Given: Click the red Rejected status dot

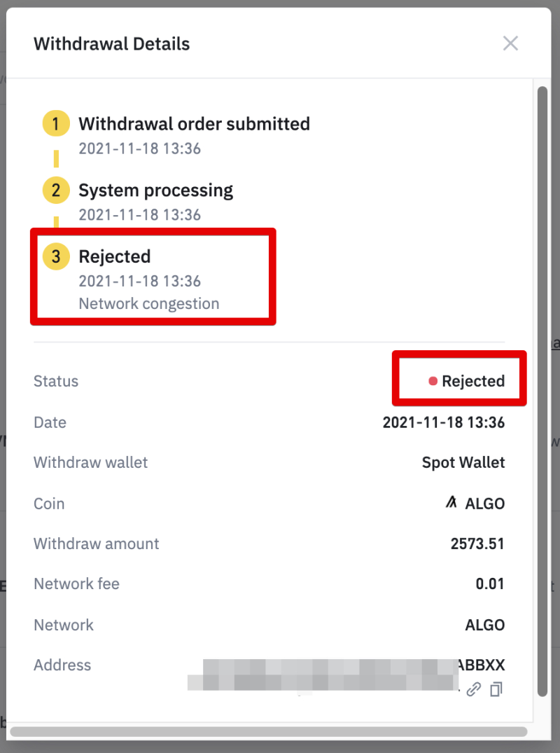Looking at the screenshot, I should [433, 381].
